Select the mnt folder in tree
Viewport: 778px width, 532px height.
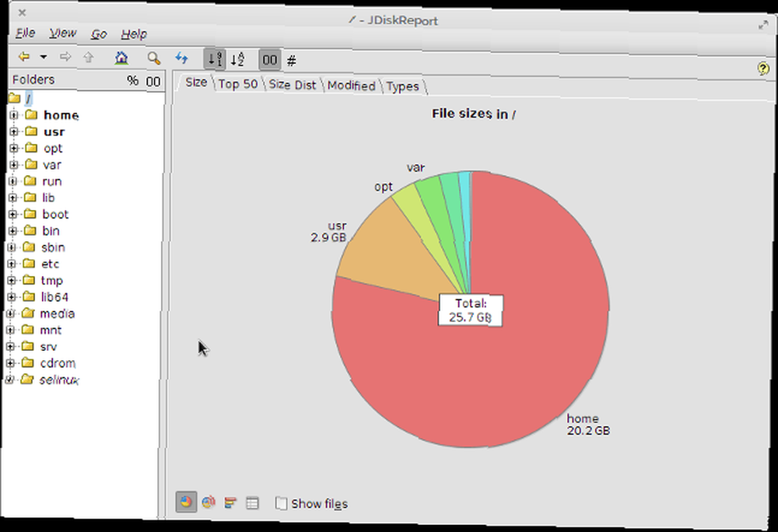[x=51, y=330]
